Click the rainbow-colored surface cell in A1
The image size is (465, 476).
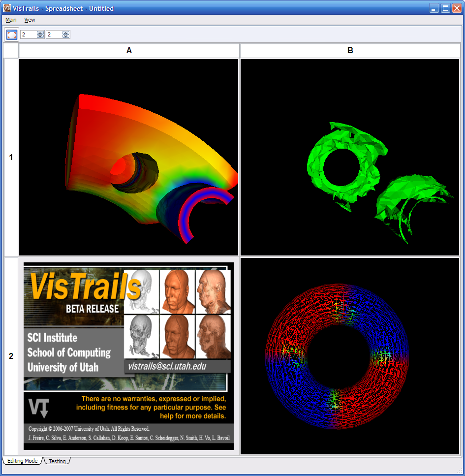(x=128, y=157)
